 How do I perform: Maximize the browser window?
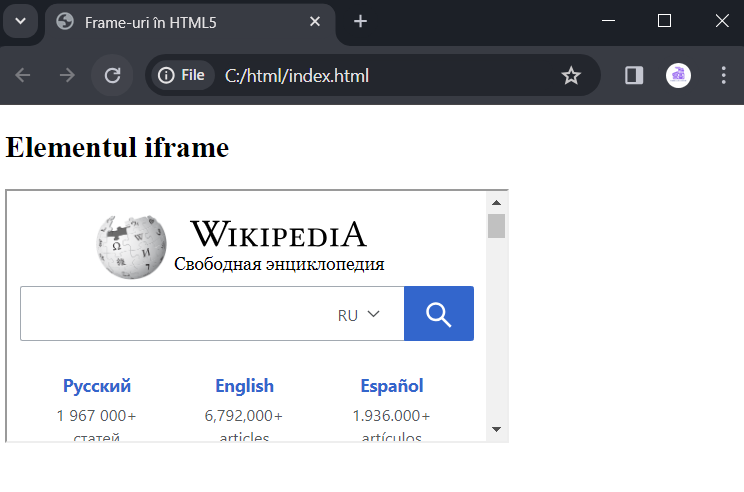(664, 21)
